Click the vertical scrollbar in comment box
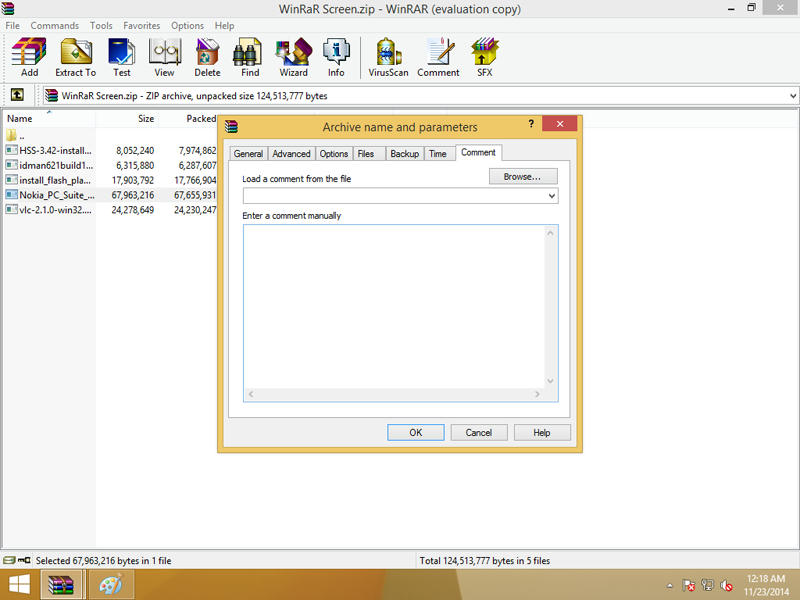This screenshot has height=600, width=800. [x=550, y=307]
